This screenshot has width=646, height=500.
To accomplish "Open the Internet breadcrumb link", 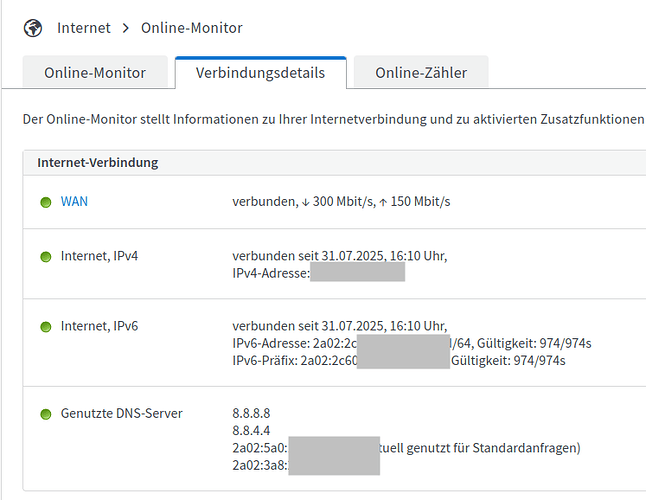I will (x=84, y=28).
